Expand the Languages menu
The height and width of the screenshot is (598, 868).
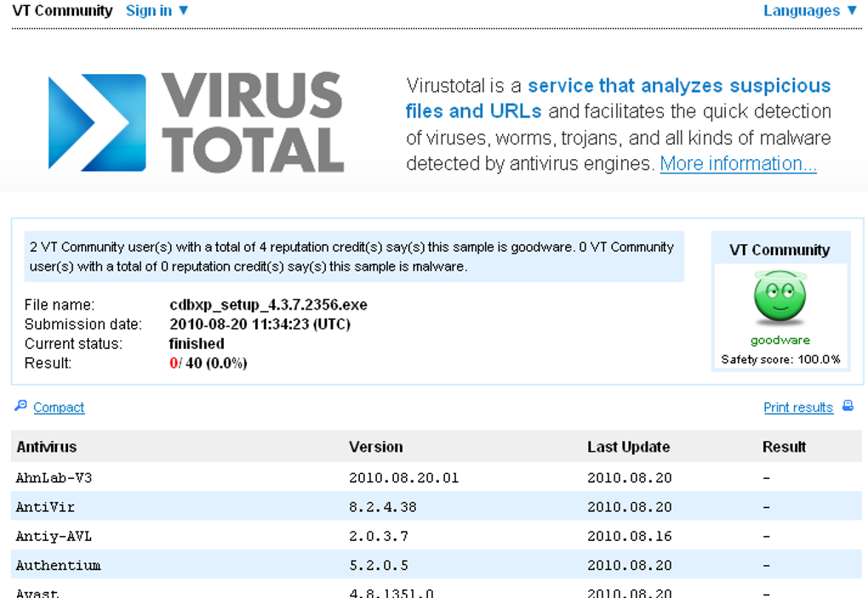pyautogui.click(x=810, y=10)
